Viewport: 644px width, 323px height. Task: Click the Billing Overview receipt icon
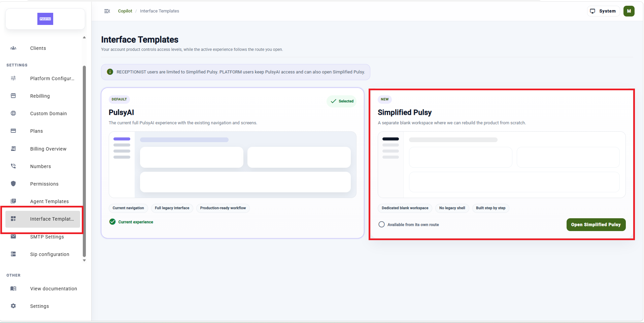click(13, 149)
